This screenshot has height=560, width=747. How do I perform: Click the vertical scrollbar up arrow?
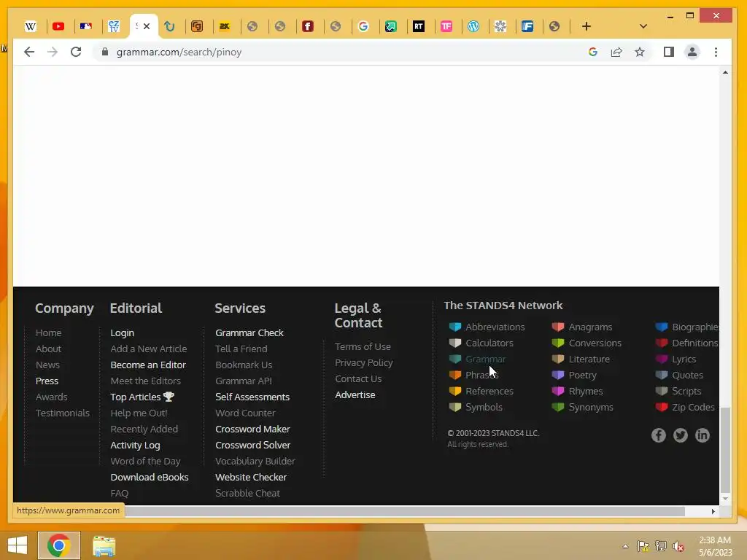pos(725,72)
